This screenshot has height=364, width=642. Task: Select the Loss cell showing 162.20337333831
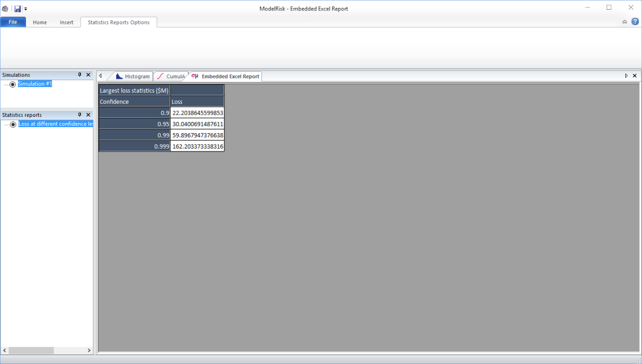click(x=197, y=146)
